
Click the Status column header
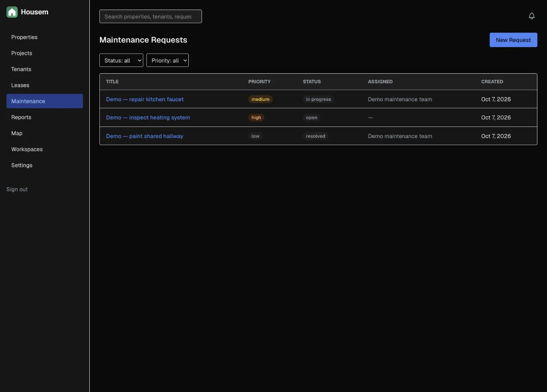coord(312,82)
